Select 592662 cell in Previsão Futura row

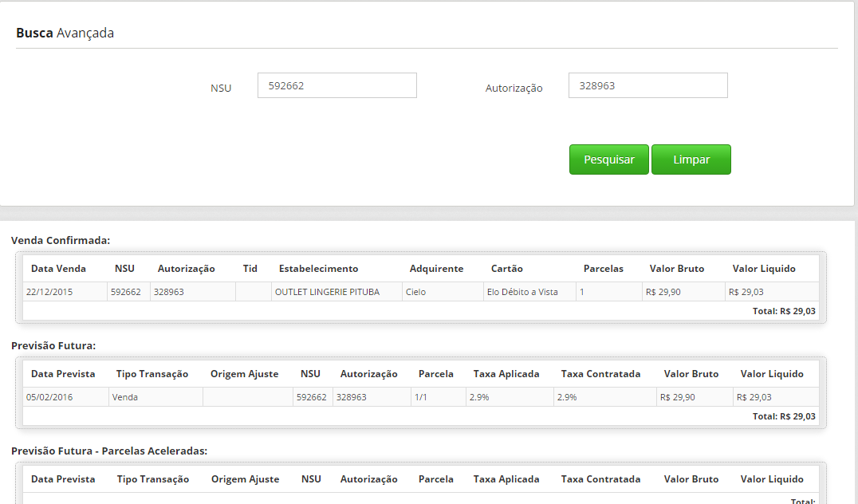313,397
